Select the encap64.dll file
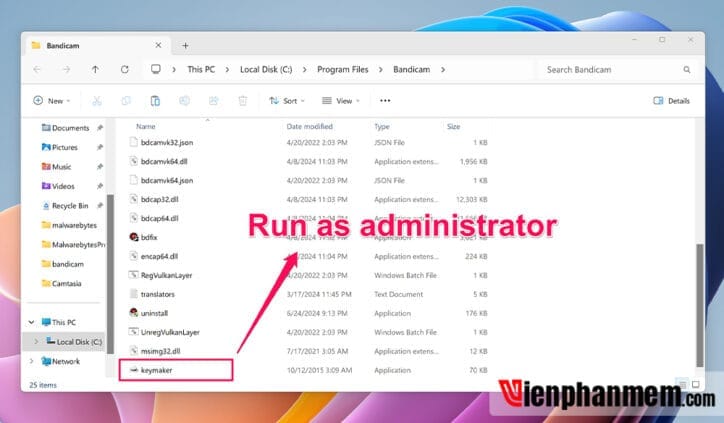Viewport: 724px width, 423px height. click(159, 256)
